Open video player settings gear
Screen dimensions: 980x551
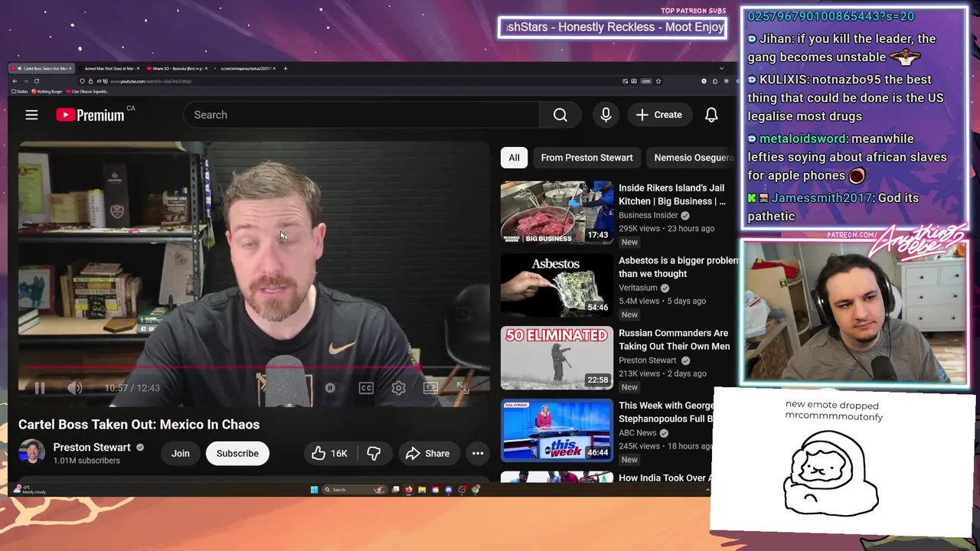(398, 388)
